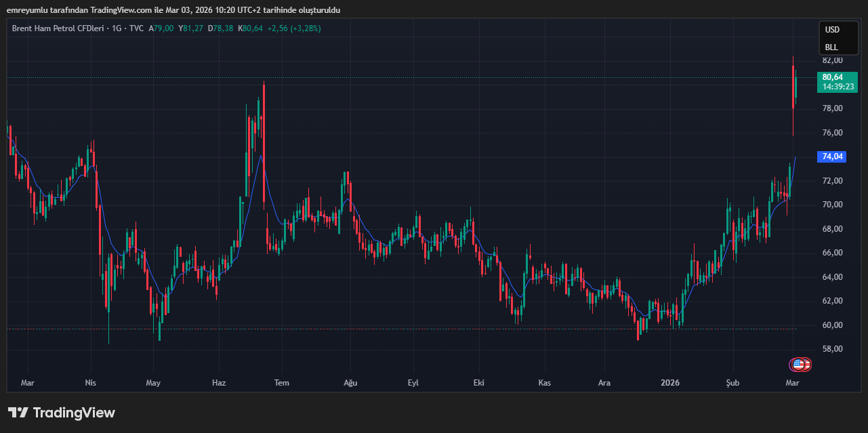Click the Haz month label on time axis
This screenshot has height=433, width=868.
click(219, 383)
